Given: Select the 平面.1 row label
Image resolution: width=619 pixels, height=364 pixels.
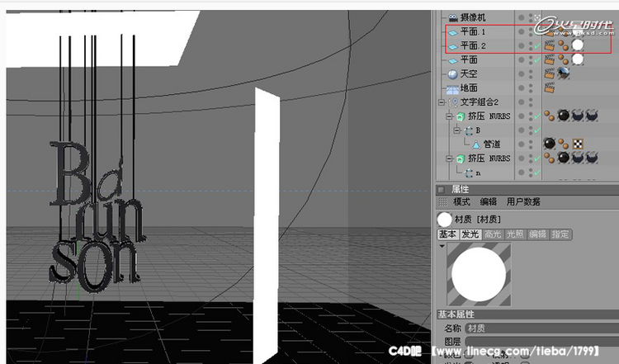Looking at the screenshot, I should 473,31.
